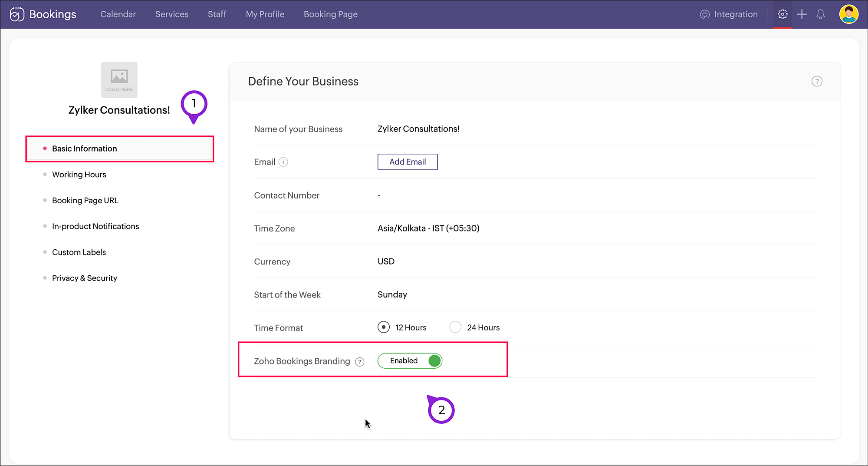Click the info icon beside Email

(283, 162)
